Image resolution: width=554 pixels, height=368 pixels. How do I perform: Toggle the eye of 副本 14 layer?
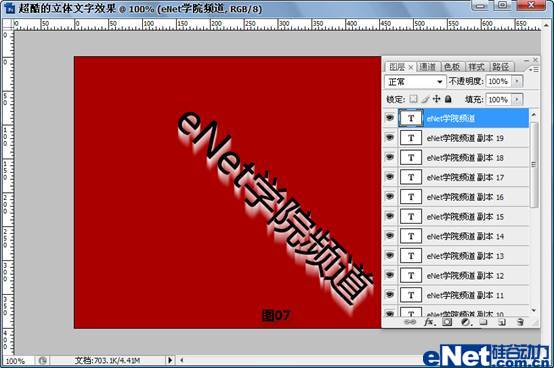pos(390,235)
